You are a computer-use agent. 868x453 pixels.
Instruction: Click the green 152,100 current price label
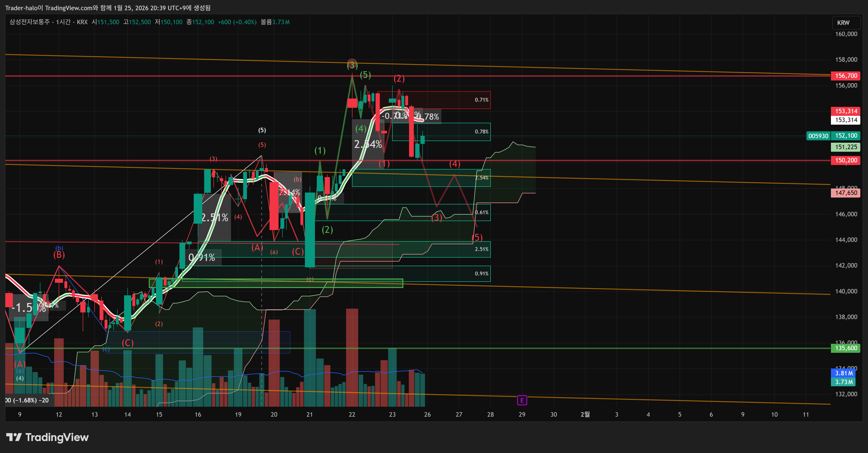pyautogui.click(x=846, y=136)
